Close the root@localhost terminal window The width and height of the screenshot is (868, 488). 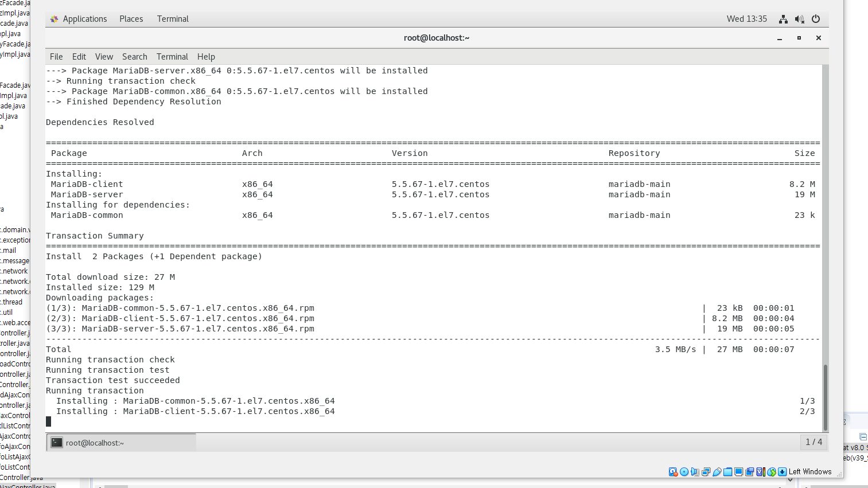[819, 38]
